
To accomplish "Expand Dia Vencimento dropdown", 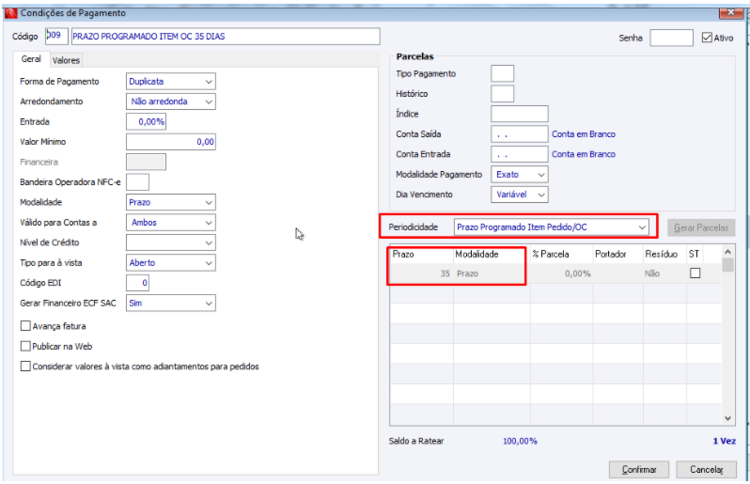I will click(519, 195).
